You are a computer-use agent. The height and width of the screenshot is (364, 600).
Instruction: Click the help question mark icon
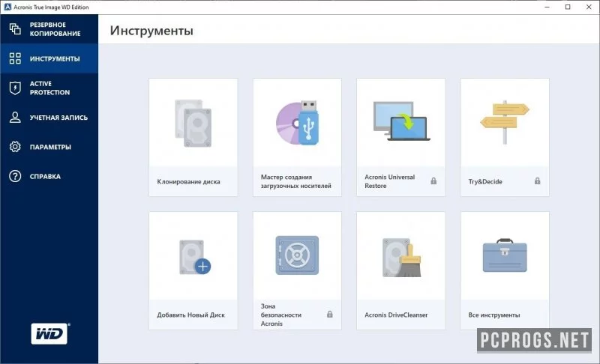tap(15, 176)
